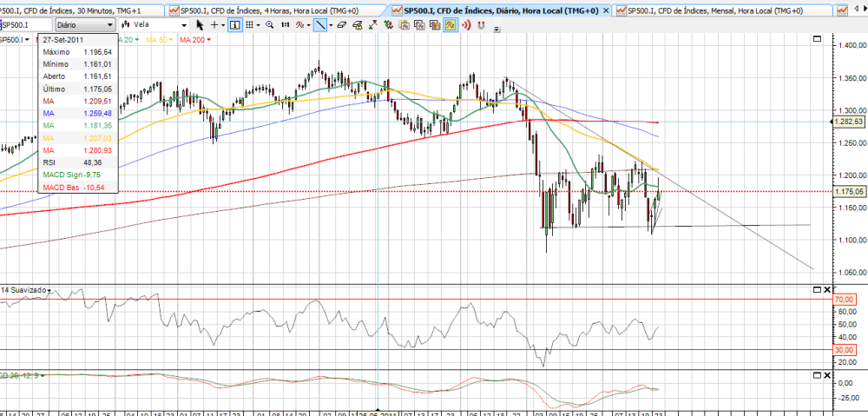Click the third chart template icon
This screenshot has width=868, height=416.
coord(435,25)
